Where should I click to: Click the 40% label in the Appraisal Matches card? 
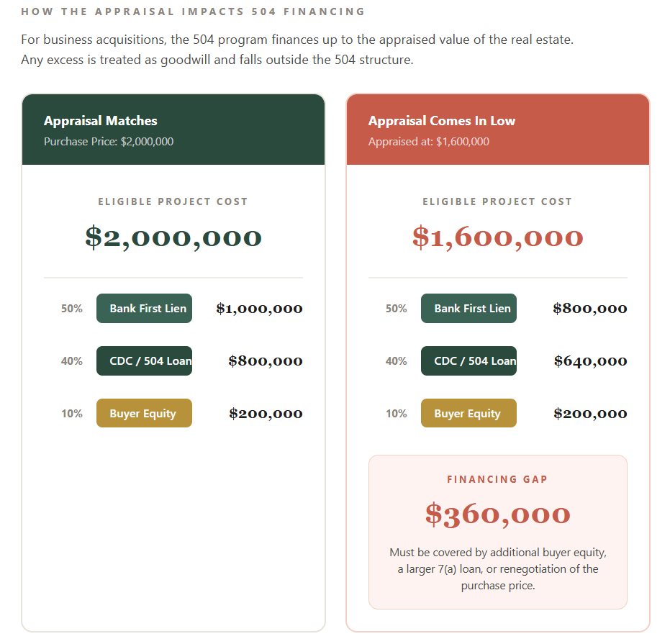pos(72,361)
